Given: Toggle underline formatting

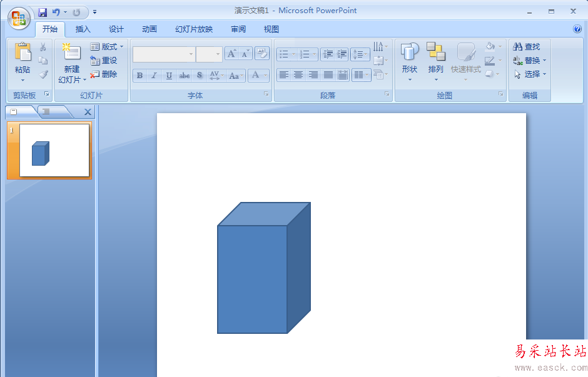Looking at the screenshot, I should coord(169,76).
